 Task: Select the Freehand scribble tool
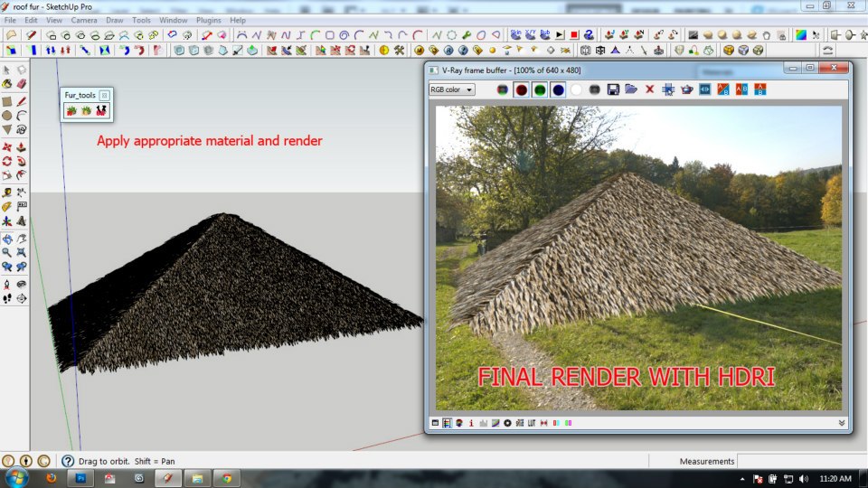click(x=21, y=129)
